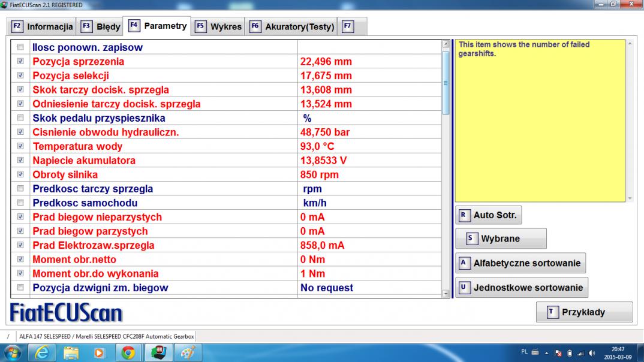Image resolution: width=644 pixels, height=362 pixels.
Task: Click the Przykłady button
Action: point(584,312)
